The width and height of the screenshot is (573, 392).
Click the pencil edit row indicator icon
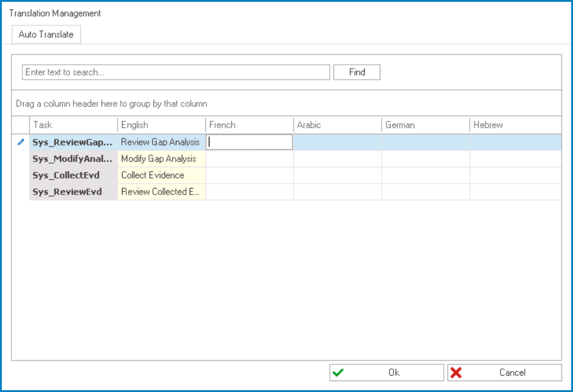point(22,142)
